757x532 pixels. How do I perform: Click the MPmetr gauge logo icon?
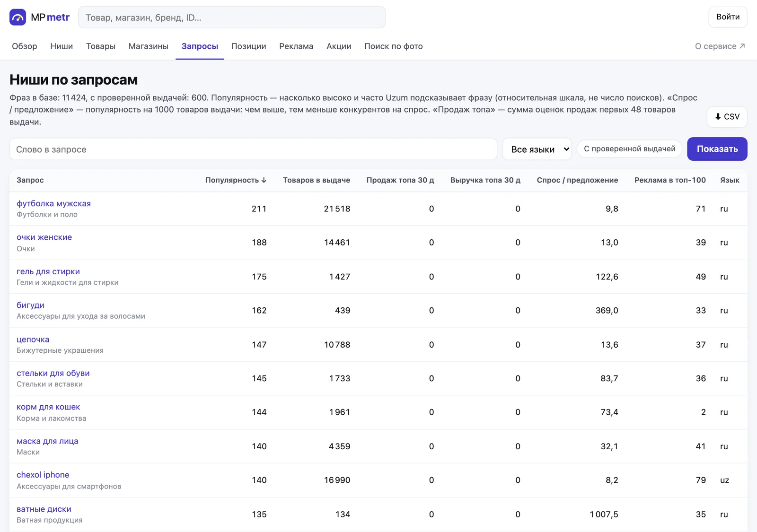tap(18, 17)
